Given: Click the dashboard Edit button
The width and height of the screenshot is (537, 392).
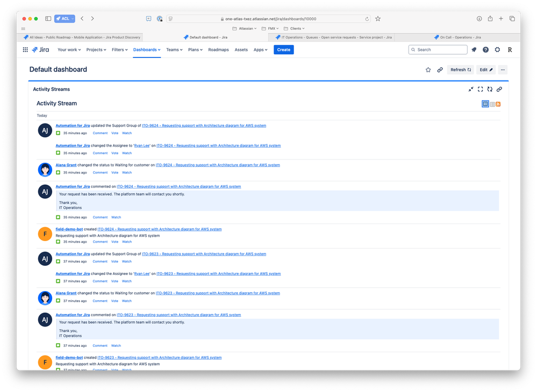Looking at the screenshot, I should (485, 70).
